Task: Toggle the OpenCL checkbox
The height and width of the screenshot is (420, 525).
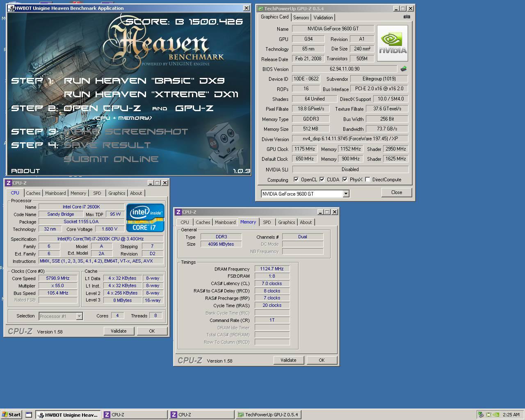Action: pyautogui.click(x=296, y=180)
